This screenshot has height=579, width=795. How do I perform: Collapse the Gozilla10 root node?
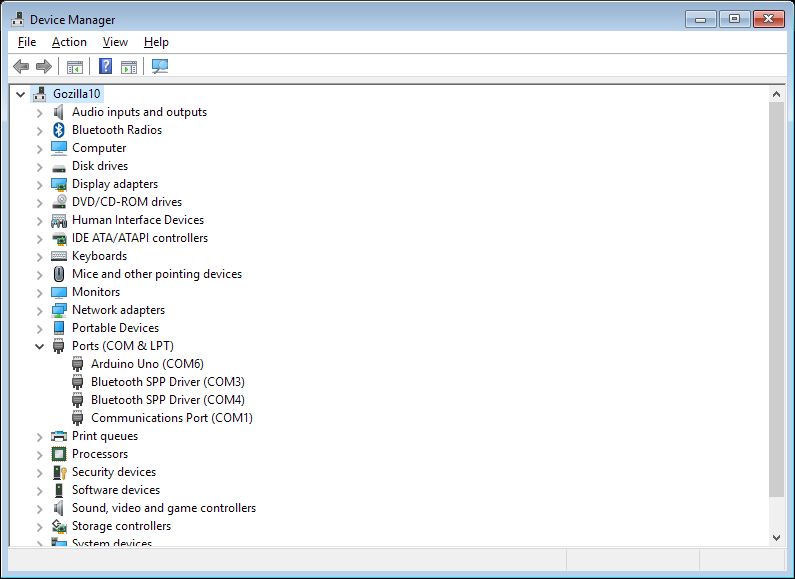(x=21, y=94)
